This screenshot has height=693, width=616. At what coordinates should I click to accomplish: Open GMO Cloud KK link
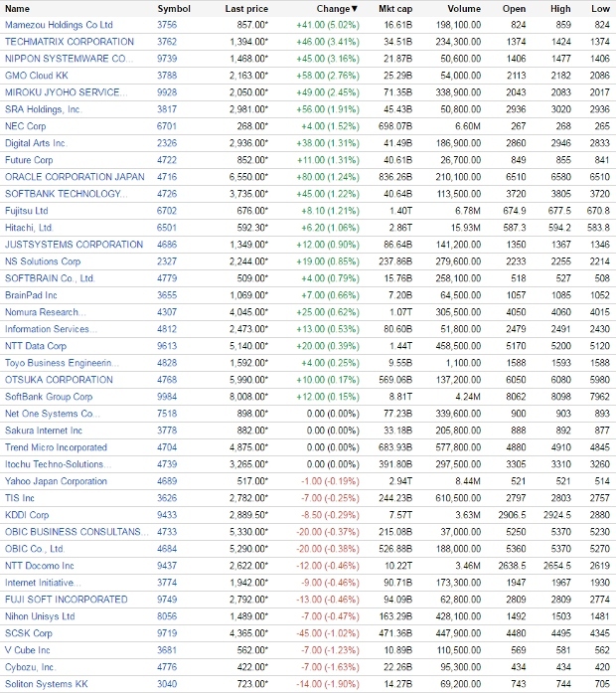tap(37, 76)
